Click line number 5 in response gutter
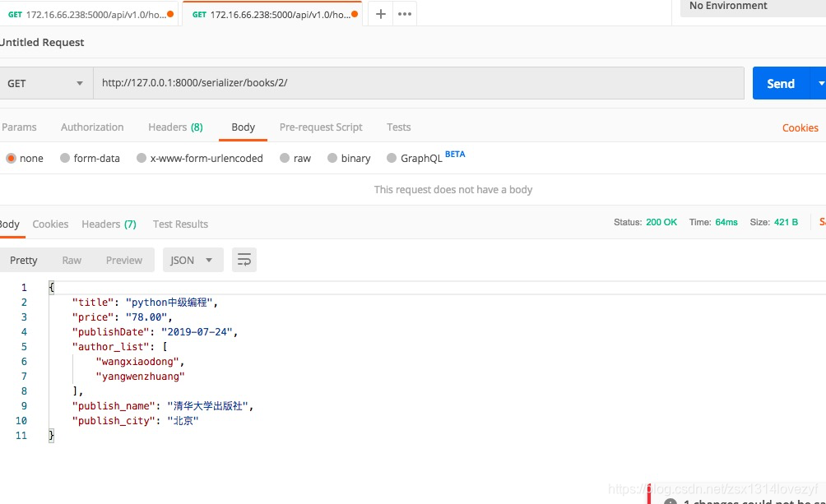This screenshot has height=504, width=826. 24,346
